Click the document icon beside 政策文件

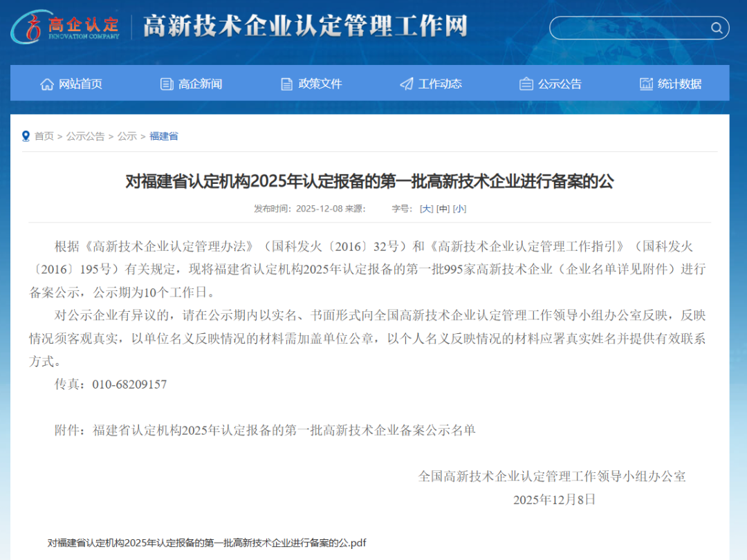[286, 84]
